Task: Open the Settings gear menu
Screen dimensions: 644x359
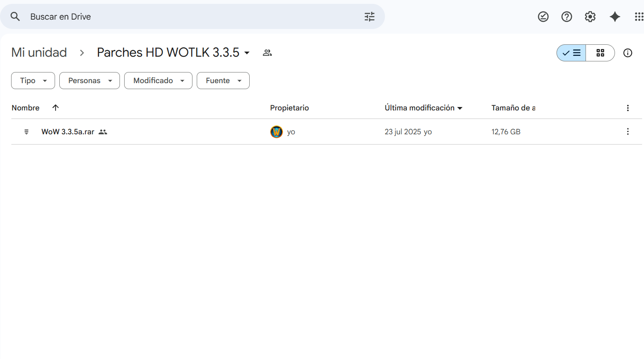Action: [x=590, y=17]
